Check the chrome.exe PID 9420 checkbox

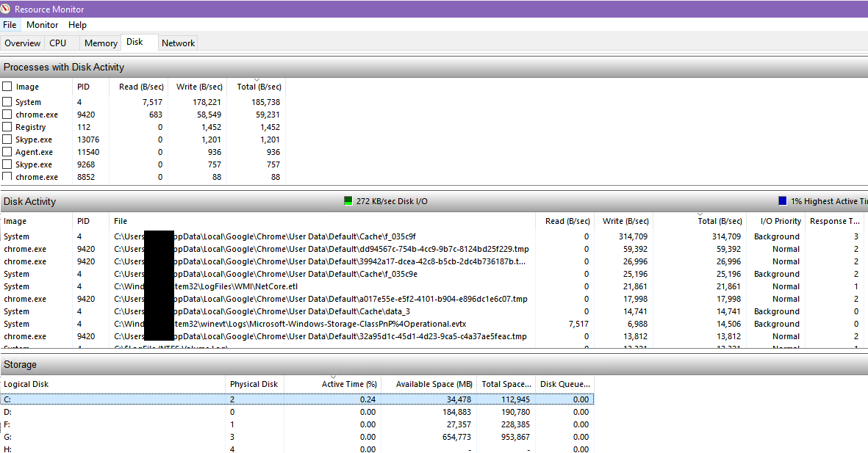[7, 115]
